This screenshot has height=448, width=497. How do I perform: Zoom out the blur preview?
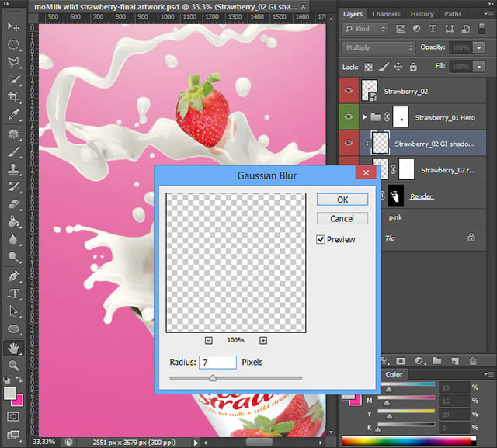(209, 340)
